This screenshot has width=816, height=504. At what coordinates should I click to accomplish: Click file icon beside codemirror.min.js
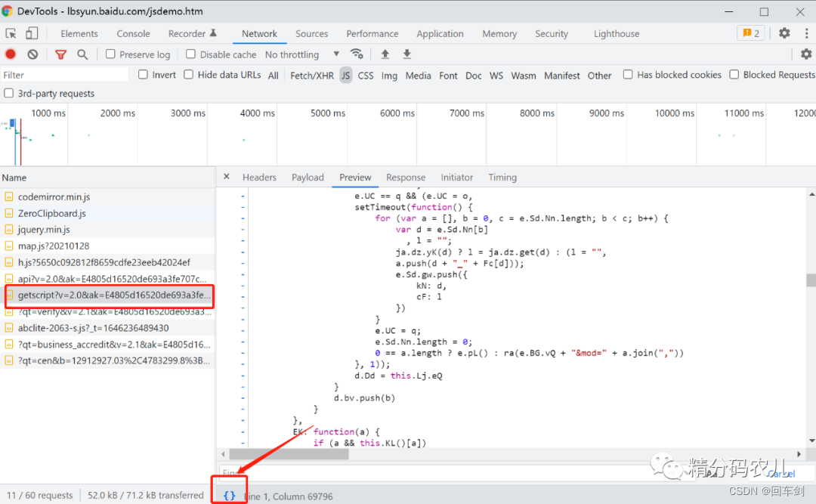click(x=9, y=196)
